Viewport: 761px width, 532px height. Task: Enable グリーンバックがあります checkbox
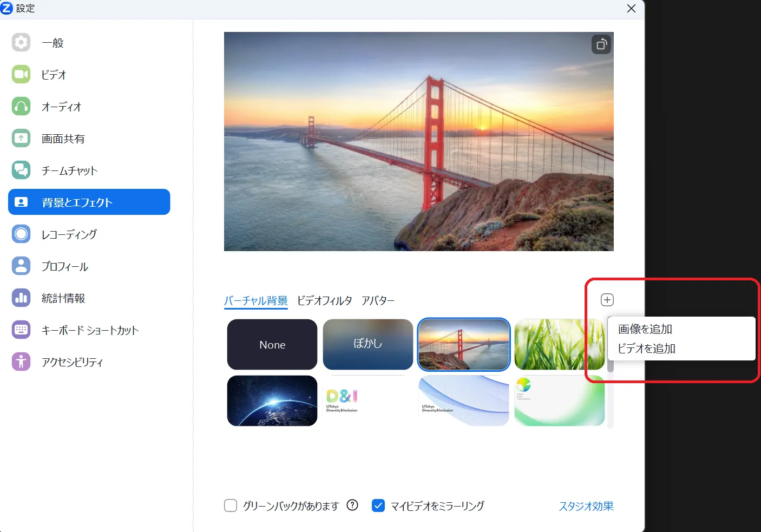231,505
